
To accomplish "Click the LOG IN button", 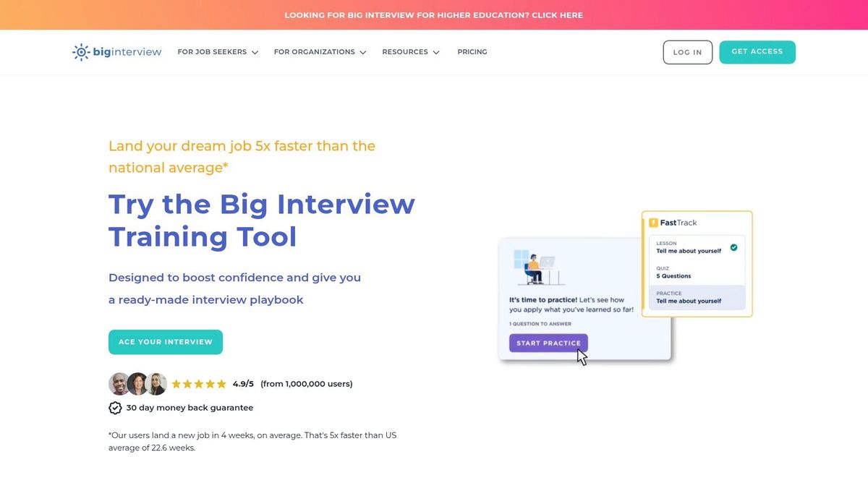I will [687, 51].
